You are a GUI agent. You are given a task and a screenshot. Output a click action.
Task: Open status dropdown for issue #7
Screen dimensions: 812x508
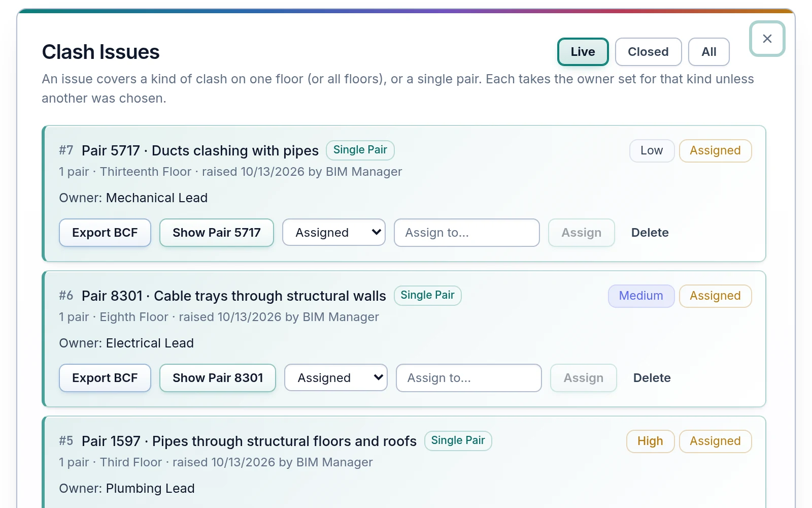pos(334,233)
